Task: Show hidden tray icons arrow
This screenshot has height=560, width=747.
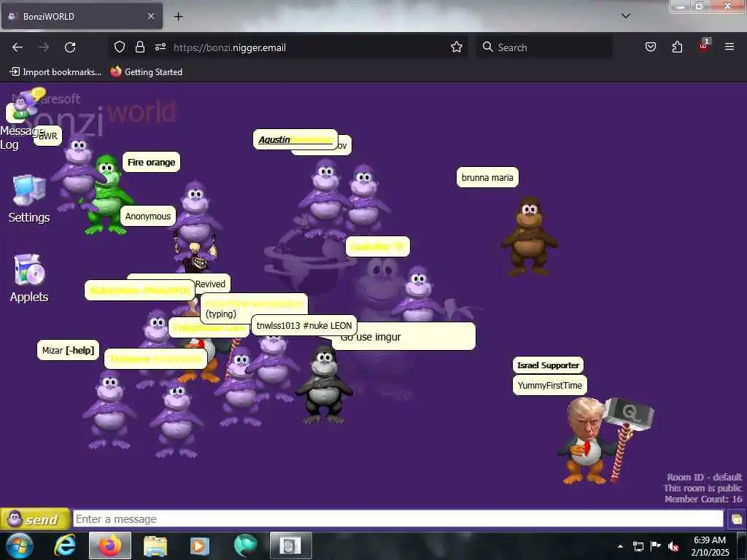Action: [x=620, y=546]
